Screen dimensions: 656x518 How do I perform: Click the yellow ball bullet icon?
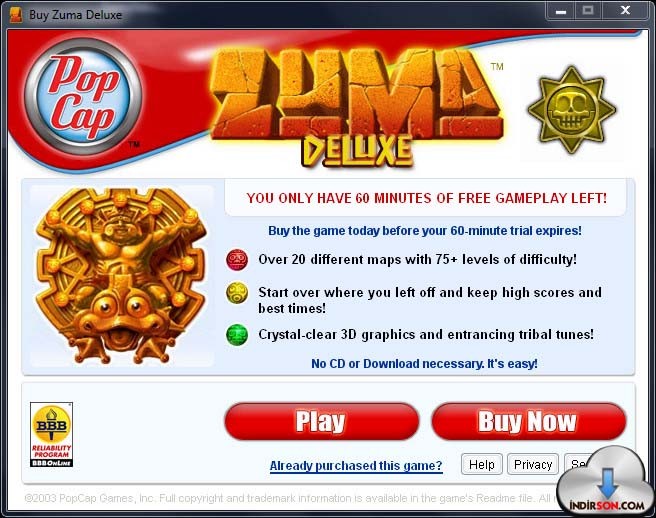coord(237,293)
